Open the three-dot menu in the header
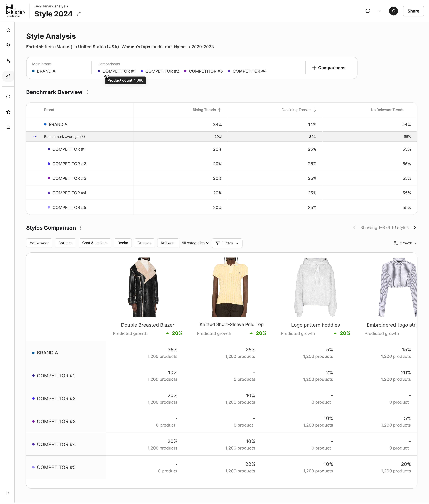The width and height of the screenshot is (429, 504). [379, 11]
